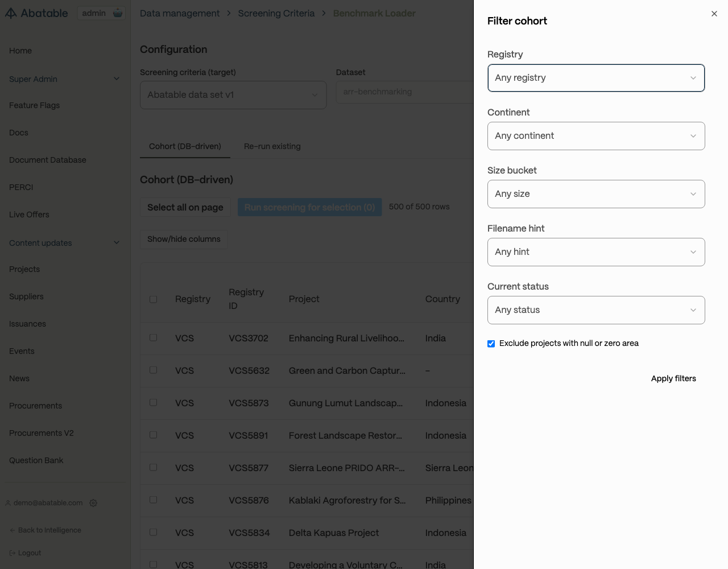The width and height of the screenshot is (728, 569).
Task: Open Events in sidebar
Action: (x=22, y=351)
